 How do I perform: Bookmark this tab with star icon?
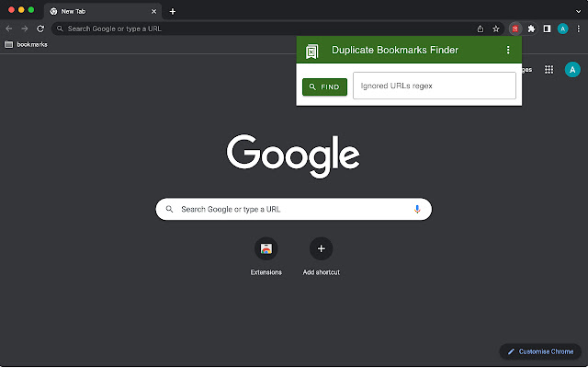(x=496, y=29)
